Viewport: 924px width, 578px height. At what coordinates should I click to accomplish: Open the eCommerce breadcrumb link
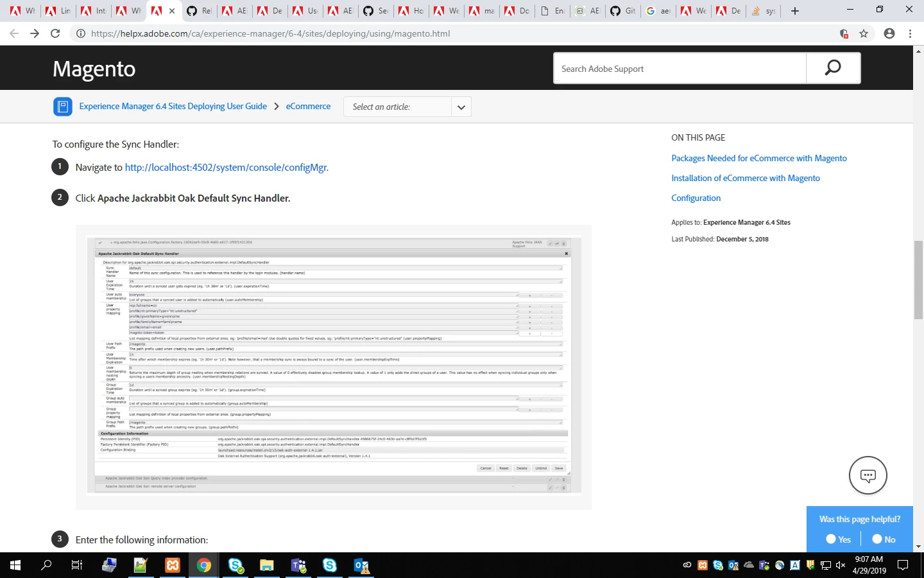coord(309,107)
